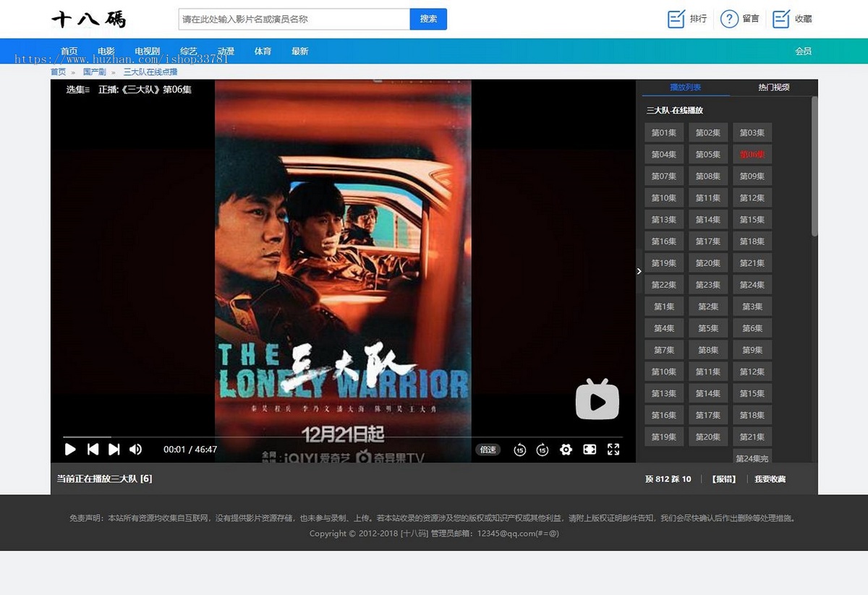Fast-forward 15 seconds icon

coord(542,450)
